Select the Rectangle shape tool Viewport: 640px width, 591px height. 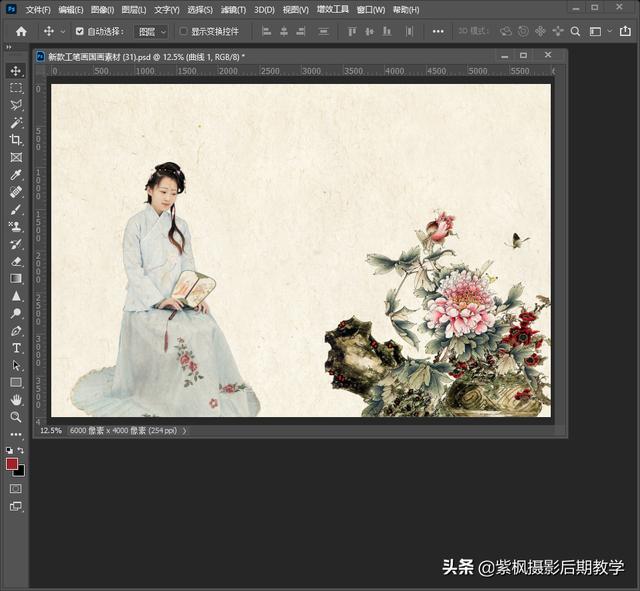pyautogui.click(x=16, y=382)
